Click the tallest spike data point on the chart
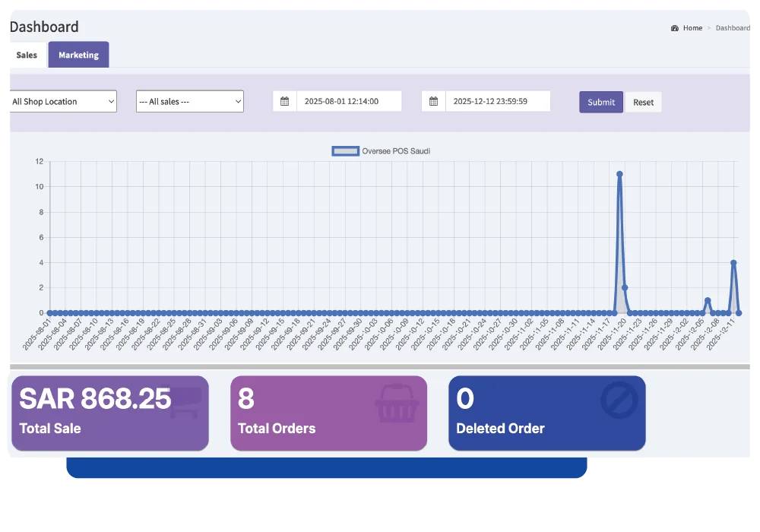 (x=620, y=174)
